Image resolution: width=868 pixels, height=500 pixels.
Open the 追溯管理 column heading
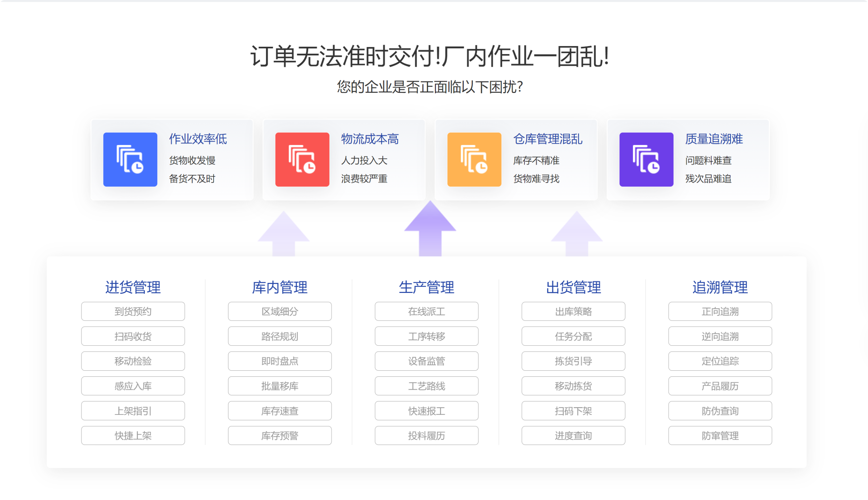click(720, 287)
